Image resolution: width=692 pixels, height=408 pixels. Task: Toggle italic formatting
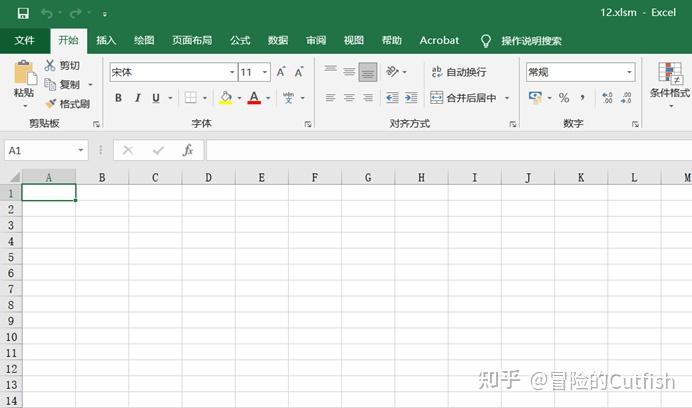point(138,98)
